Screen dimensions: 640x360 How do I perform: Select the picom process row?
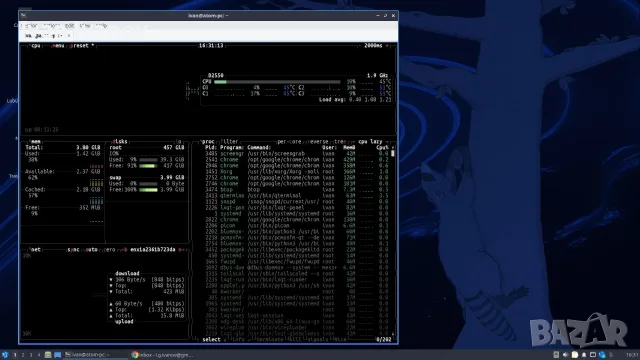point(297,225)
